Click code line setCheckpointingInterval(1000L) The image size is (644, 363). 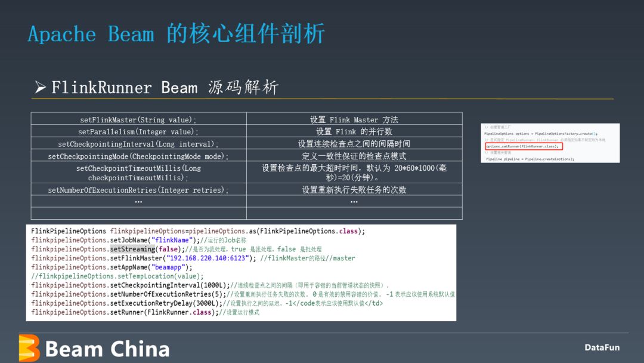(x=210, y=285)
